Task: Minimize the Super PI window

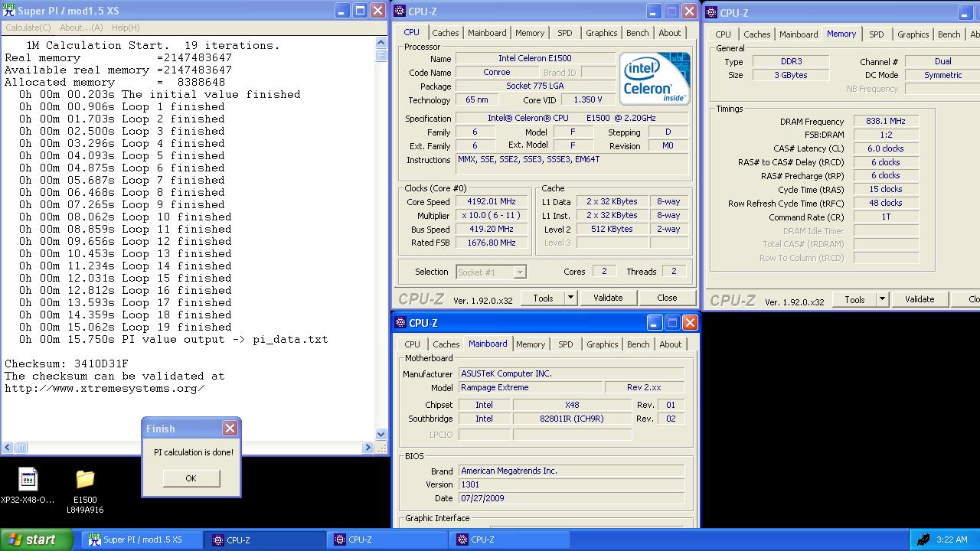Action: [344, 11]
